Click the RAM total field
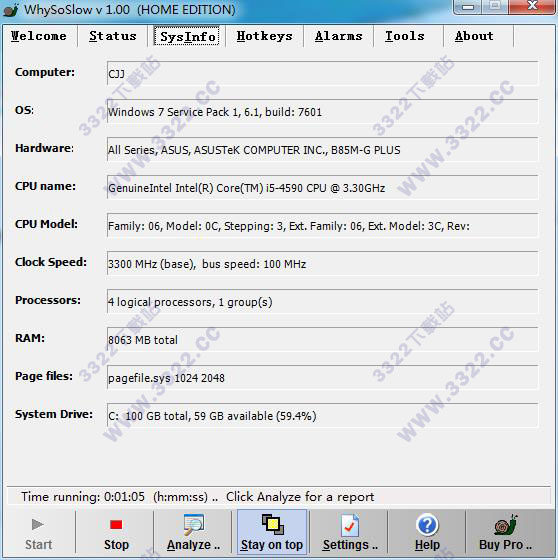Viewport: 558px width, 560px height. (322, 339)
